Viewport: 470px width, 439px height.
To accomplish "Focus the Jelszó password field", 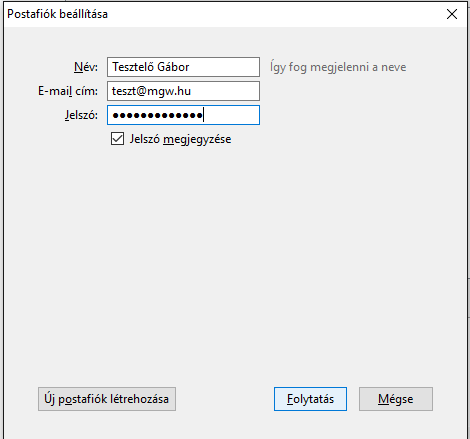I will tap(183, 115).
